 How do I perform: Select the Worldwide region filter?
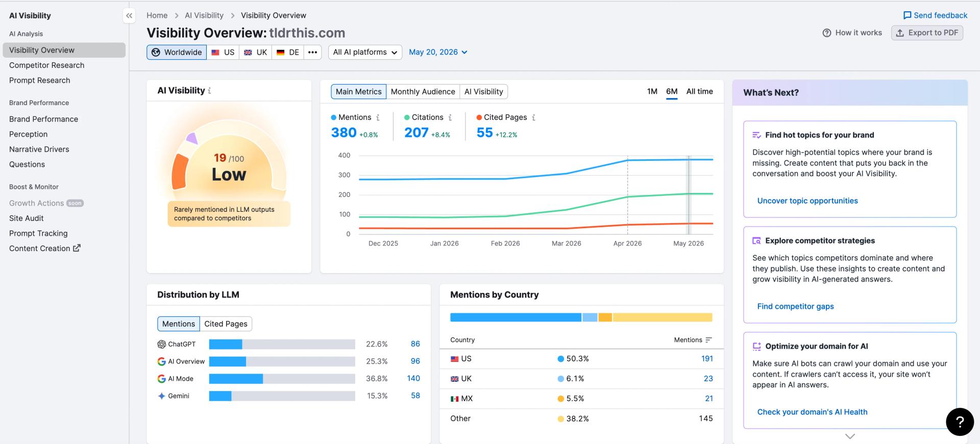click(177, 52)
